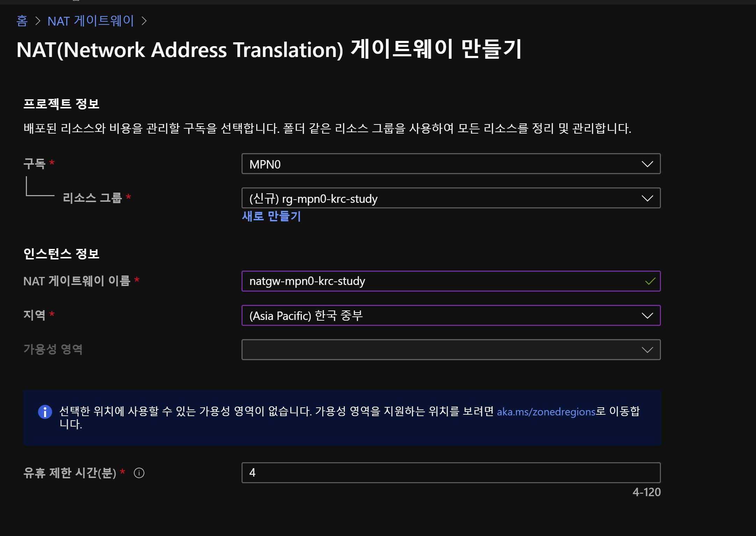Click the 4-120 range hint text
Image resolution: width=756 pixels, height=536 pixels.
(646, 492)
